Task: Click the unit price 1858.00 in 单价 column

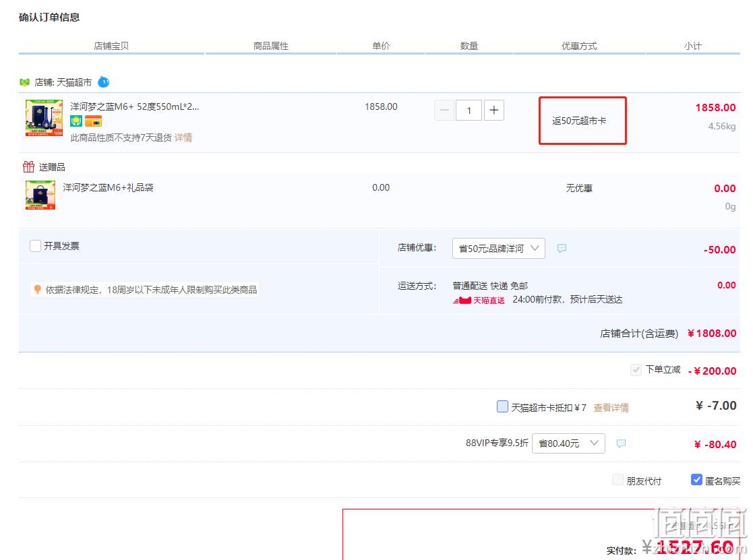Action: pos(381,106)
